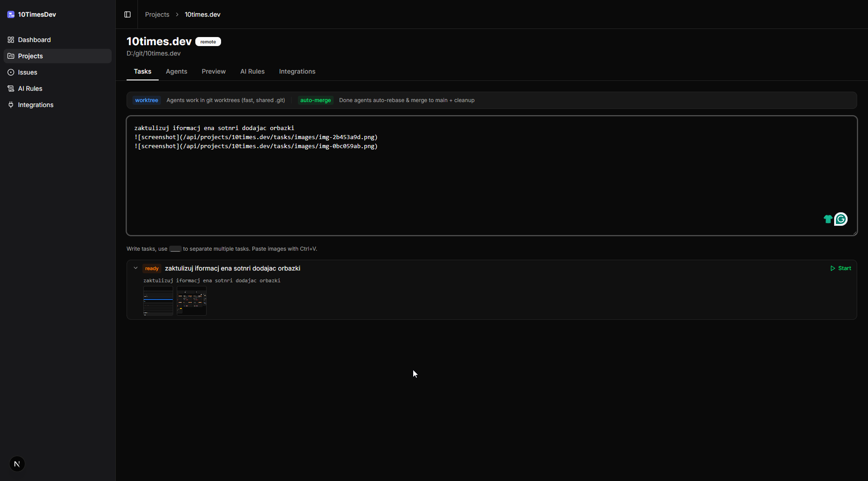Open the first screenshot thumbnail in the task
This screenshot has height=481, width=868.
point(158,301)
